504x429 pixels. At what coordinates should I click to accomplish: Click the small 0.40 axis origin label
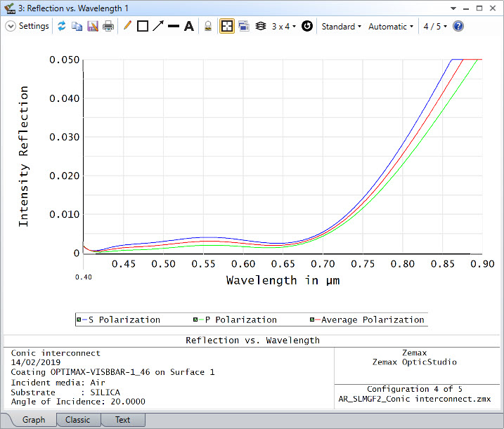pyautogui.click(x=83, y=277)
